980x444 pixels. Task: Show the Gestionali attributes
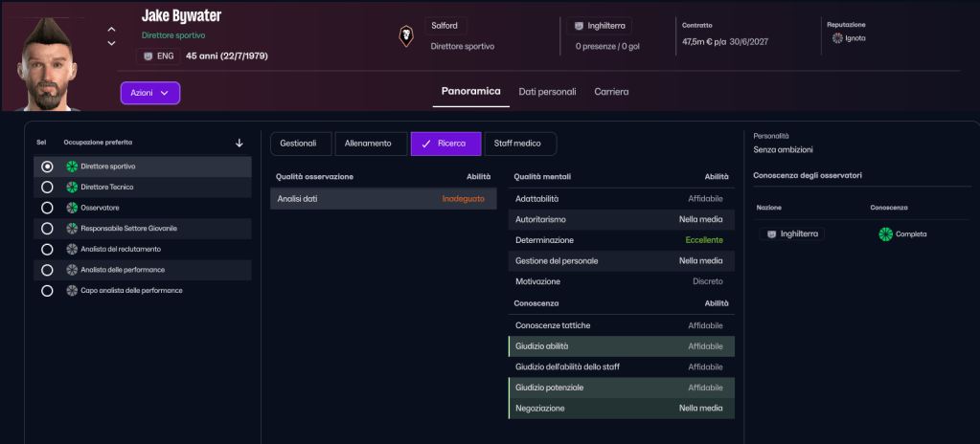pyautogui.click(x=299, y=144)
